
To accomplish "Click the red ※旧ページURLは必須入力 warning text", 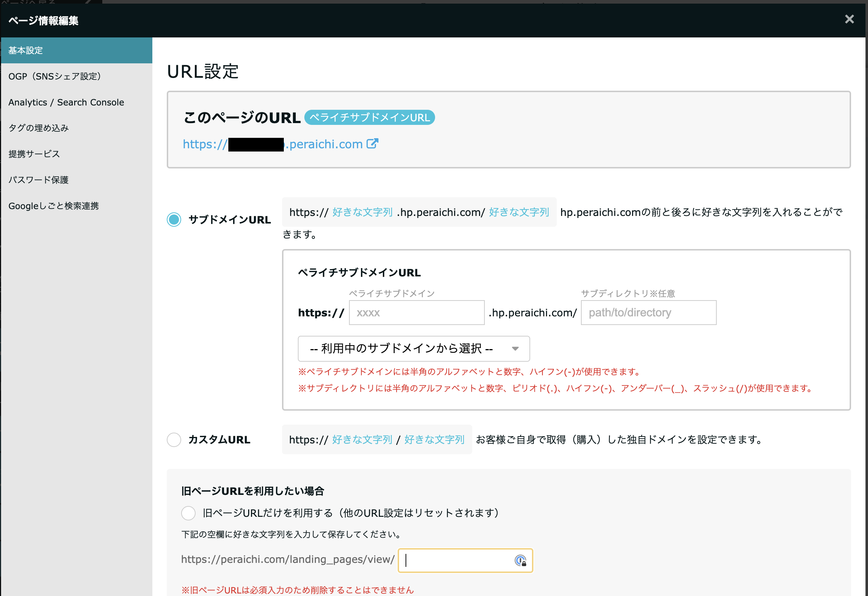I will click(x=297, y=590).
